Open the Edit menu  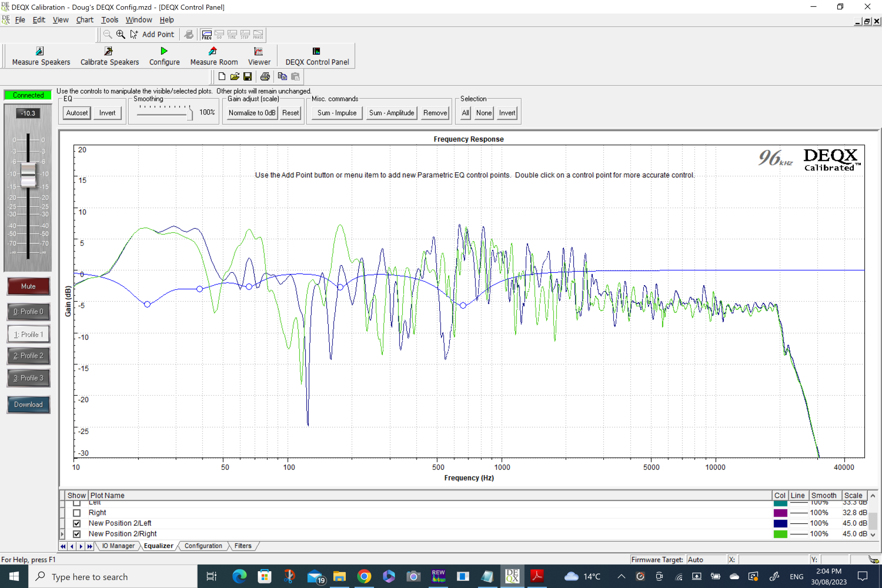click(x=39, y=20)
